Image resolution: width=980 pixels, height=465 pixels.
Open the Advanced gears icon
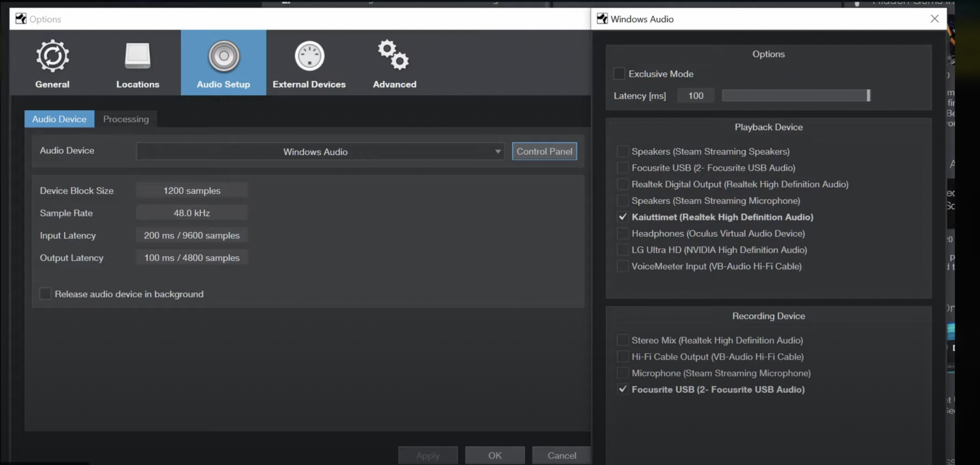(x=394, y=55)
